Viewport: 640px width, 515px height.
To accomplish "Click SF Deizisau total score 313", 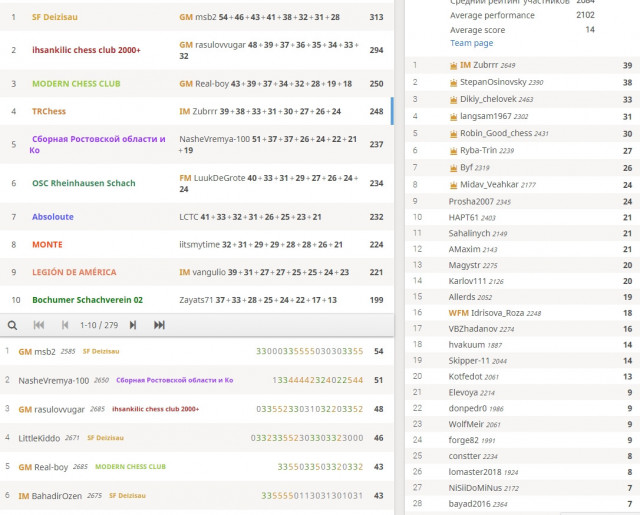I will pyautogui.click(x=376, y=17).
